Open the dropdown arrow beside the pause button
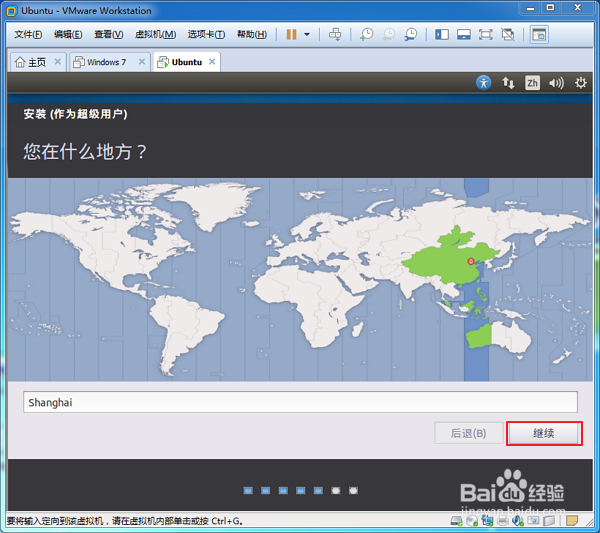600x533 pixels. click(x=307, y=34)
